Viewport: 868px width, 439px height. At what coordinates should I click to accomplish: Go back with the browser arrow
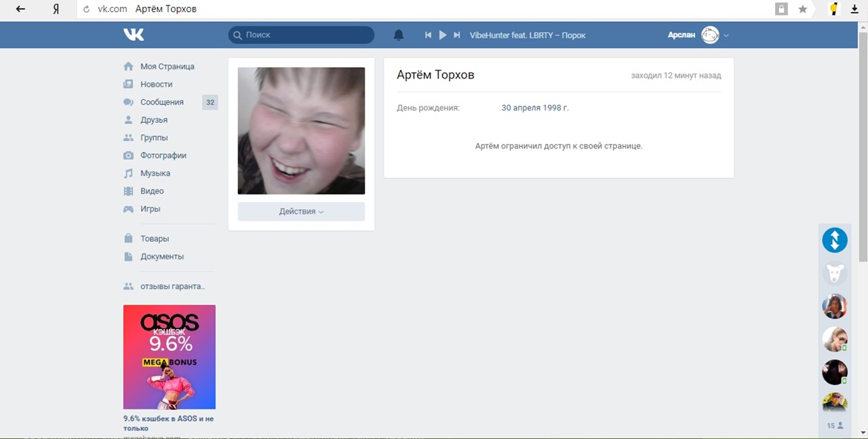point(20,9)
